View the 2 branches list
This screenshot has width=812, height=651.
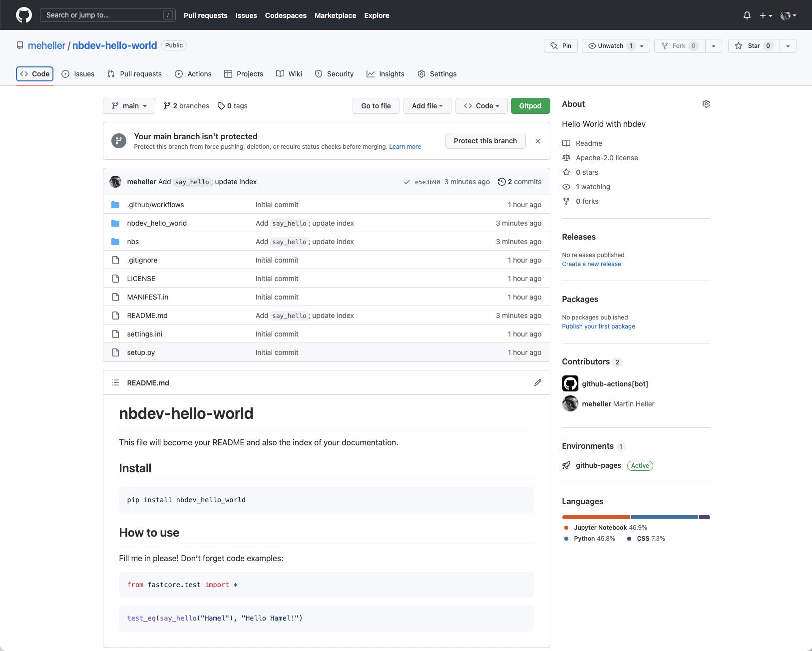point(186,106)
